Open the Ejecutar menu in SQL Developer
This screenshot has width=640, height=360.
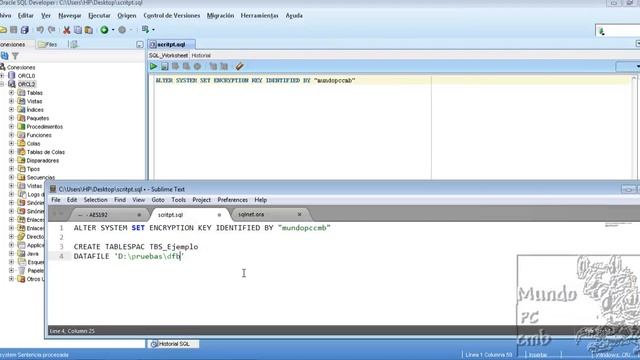[x=99, y=16]
